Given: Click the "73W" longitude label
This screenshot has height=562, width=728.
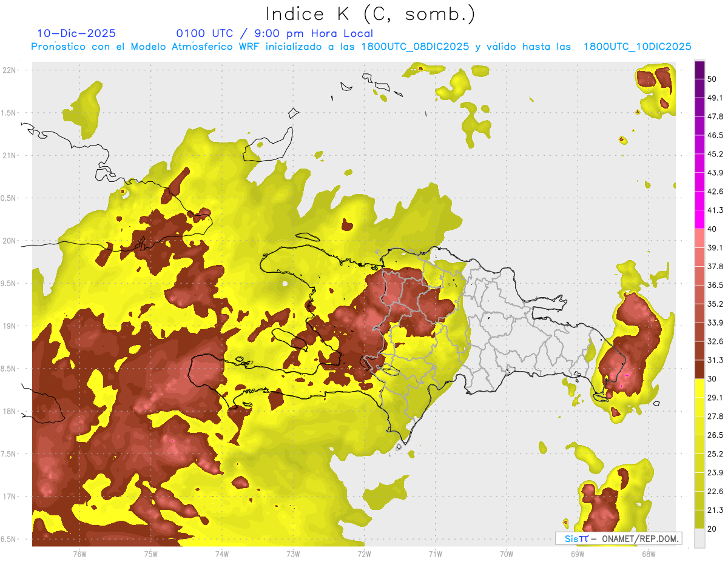Looking at the screenshot, I should click(293, 554).
